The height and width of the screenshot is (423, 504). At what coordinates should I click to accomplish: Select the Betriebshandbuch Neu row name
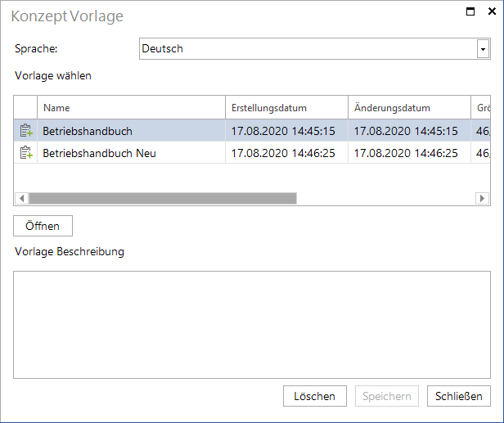[x=99, y=153]
